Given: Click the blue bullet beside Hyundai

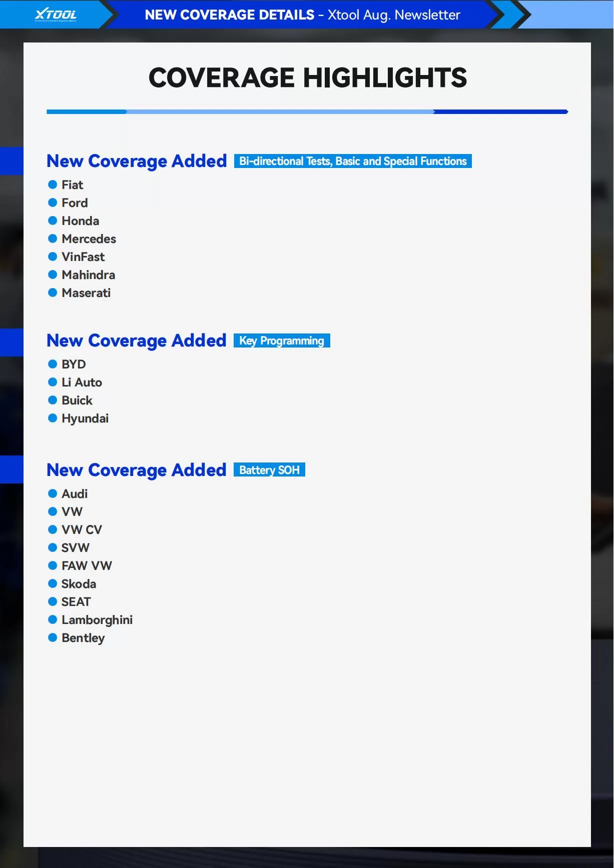Looking at the screenshot, I should point(53,418).
